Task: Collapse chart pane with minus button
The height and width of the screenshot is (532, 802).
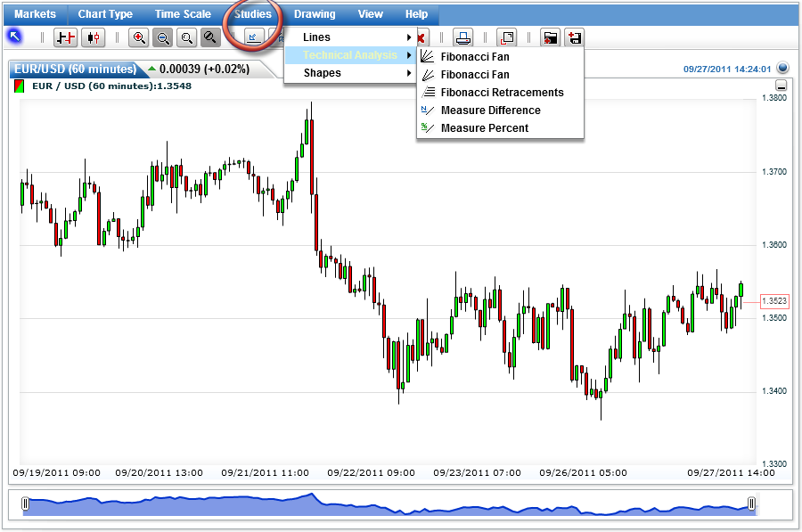Action: point(782,86)
